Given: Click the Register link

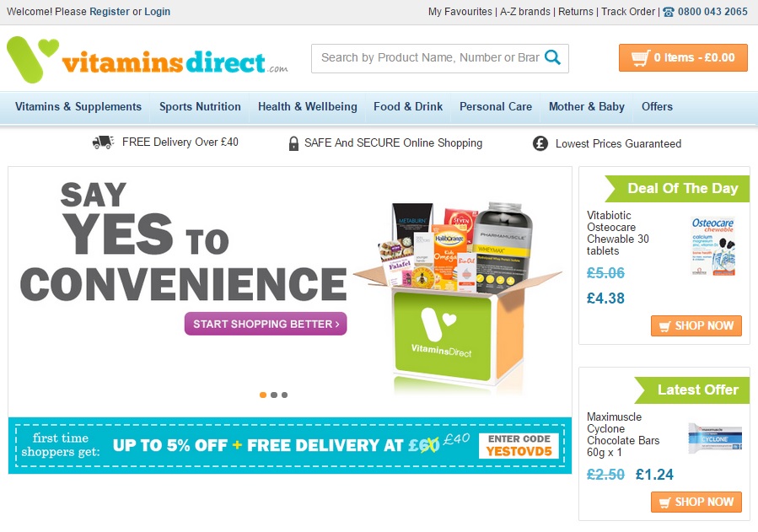Looking at the screenshot, I should tap(110, 12).
